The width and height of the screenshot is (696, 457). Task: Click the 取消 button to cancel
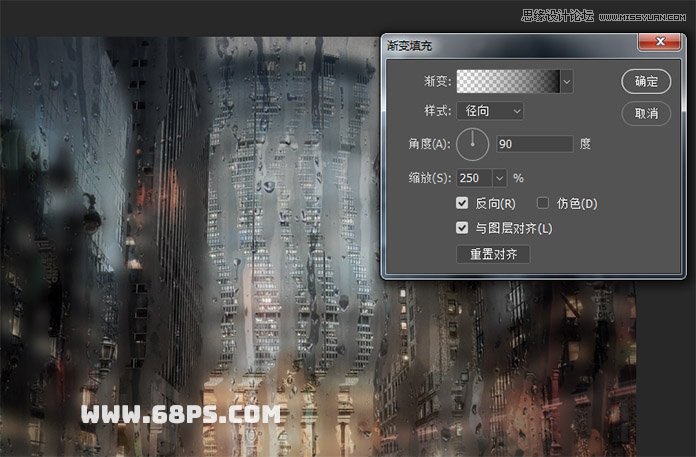(x=646, y=114)
